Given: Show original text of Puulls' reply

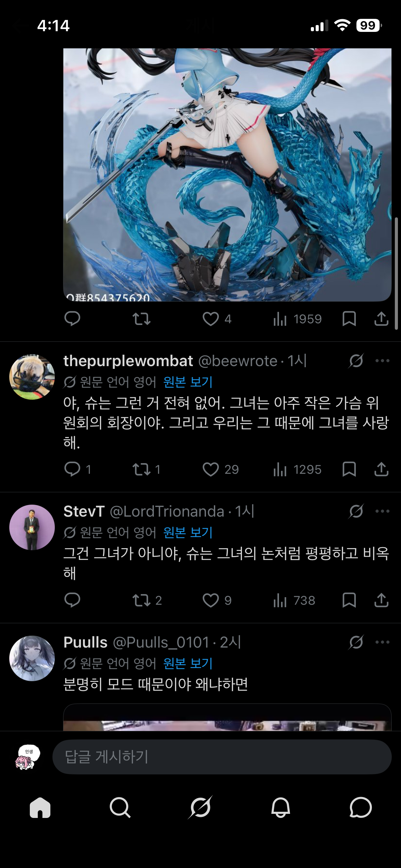Looking at the screenshot, I should 188,663.
